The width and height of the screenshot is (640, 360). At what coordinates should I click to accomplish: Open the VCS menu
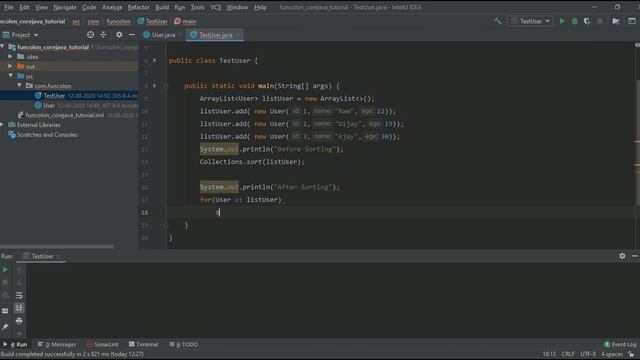click(x=216, y=7)
